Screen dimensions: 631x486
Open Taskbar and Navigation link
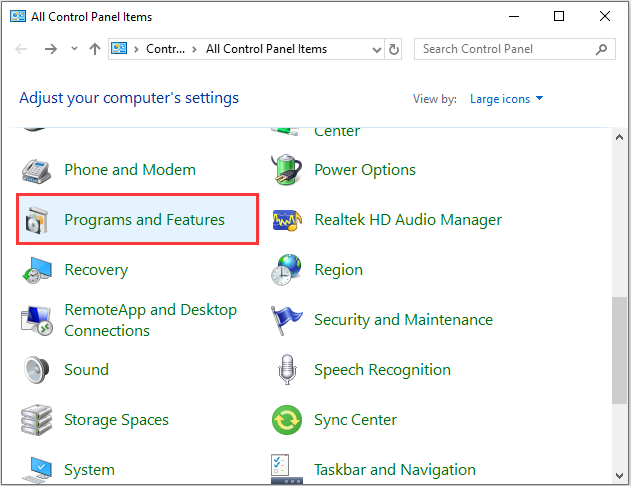[x=395, y=470]
